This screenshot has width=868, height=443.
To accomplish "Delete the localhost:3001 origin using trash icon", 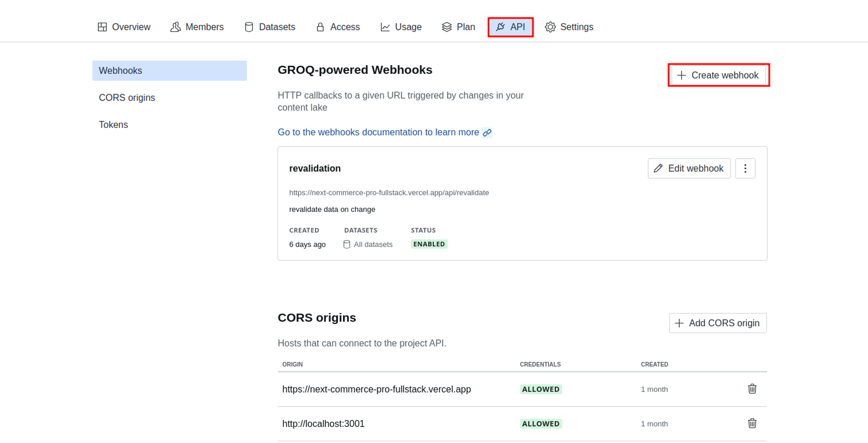I will pyautogui.click(x=752, y=423).
